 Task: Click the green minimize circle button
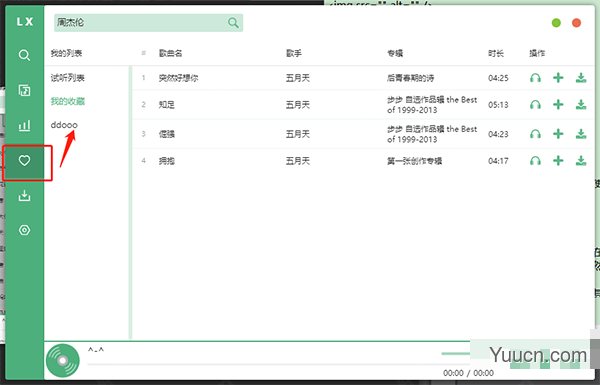pyautogui.click(x=556, y=23)
